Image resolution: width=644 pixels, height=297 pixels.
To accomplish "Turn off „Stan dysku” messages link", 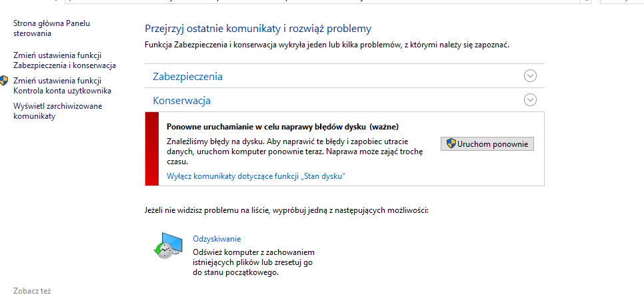I will tap(256, 176).
